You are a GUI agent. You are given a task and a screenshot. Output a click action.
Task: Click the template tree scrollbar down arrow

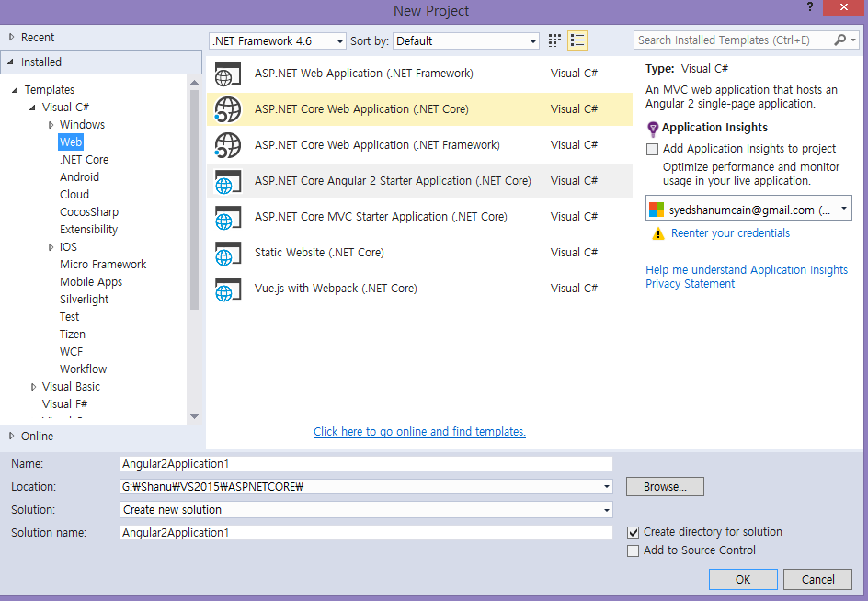tap(194, 416)
